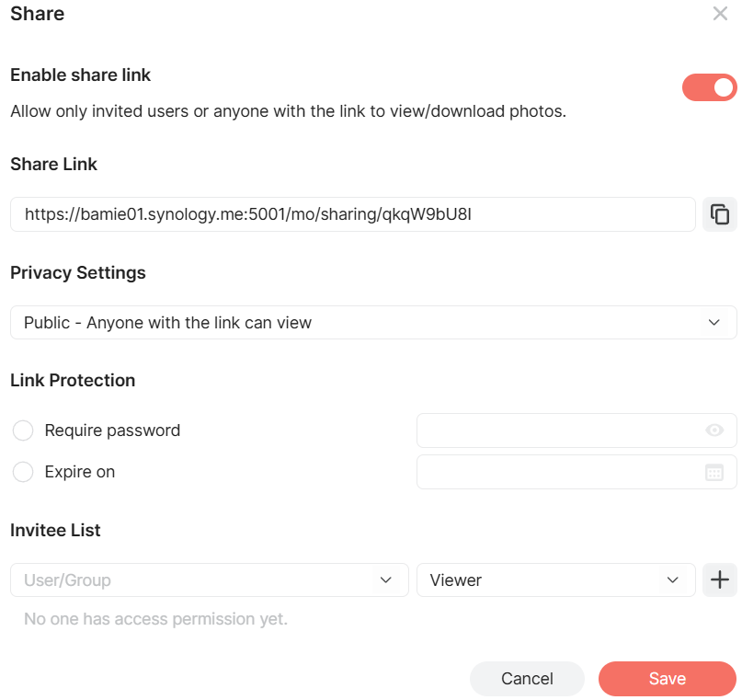
Task: Select the Expire on option
Action: pos(23,472)
